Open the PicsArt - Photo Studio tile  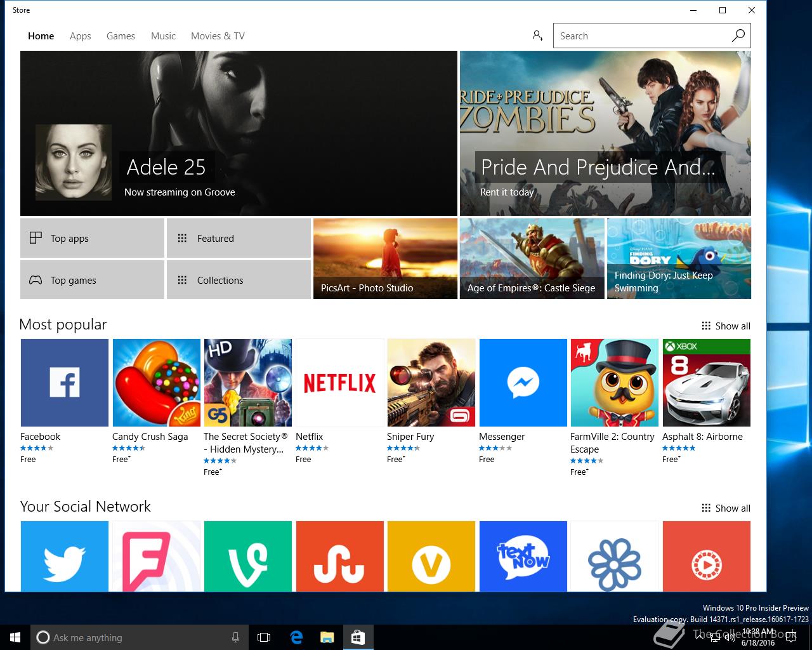click(x=385, y=258)
